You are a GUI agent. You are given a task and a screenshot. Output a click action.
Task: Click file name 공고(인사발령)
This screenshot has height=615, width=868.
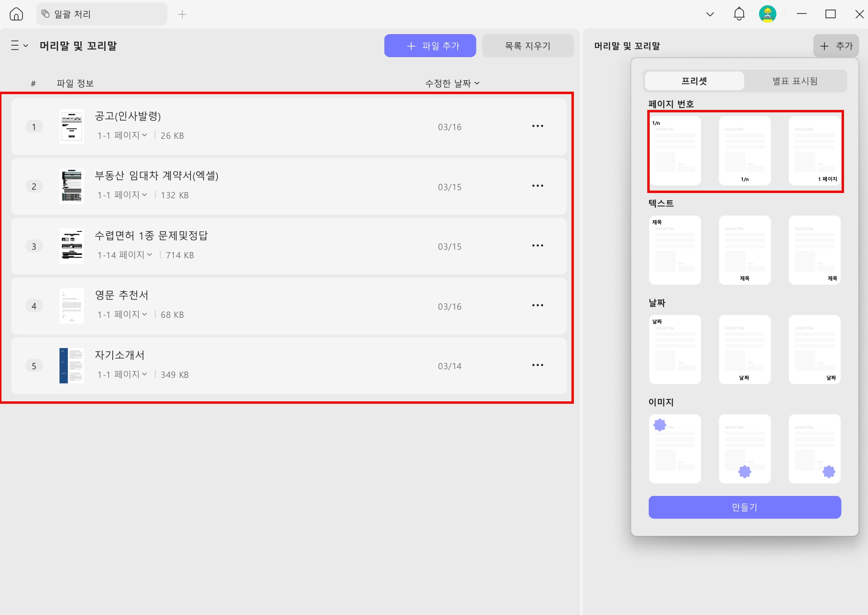coord(128,116)
